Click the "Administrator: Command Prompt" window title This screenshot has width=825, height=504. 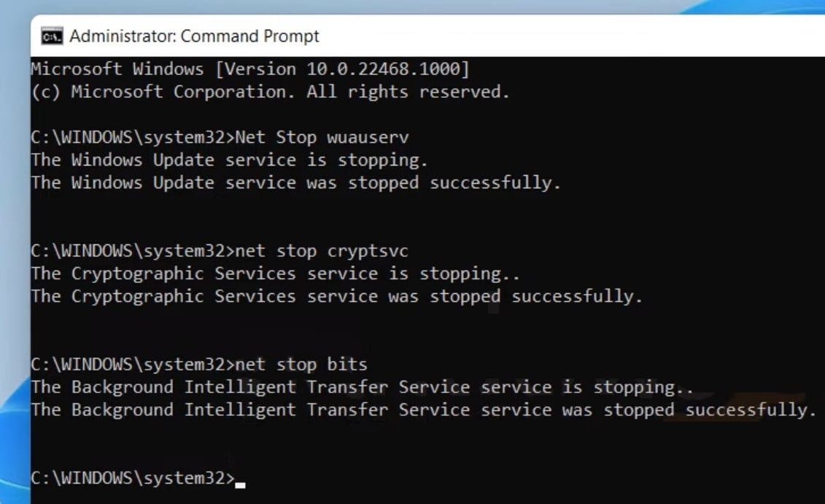click(194, 36)
